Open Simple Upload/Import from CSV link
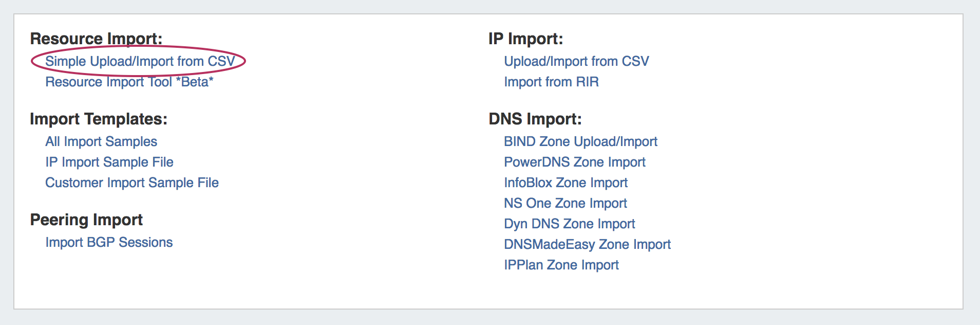 (x=140, y=61)
